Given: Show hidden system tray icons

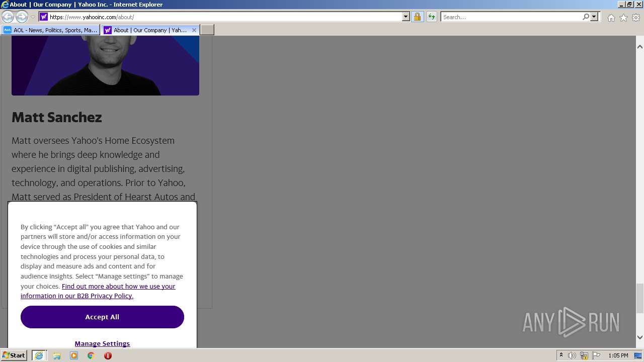Looking at the screenshot, I should (561, 355).
